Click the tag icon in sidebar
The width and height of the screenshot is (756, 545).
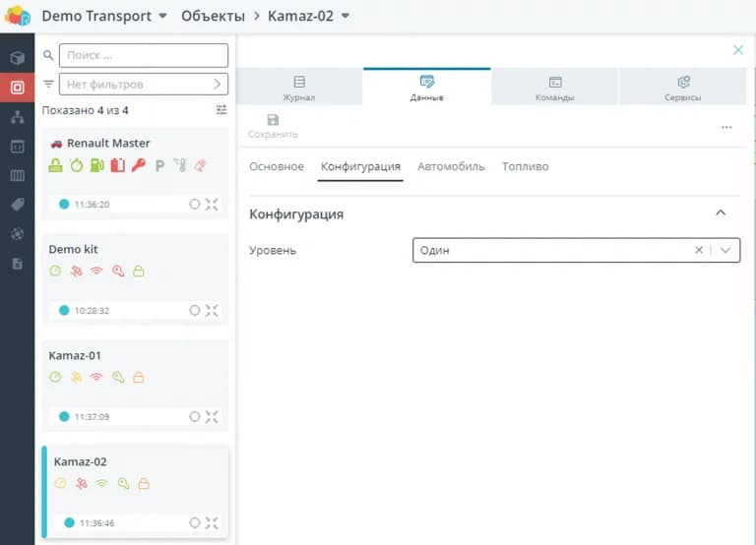[x=17, y=205]
